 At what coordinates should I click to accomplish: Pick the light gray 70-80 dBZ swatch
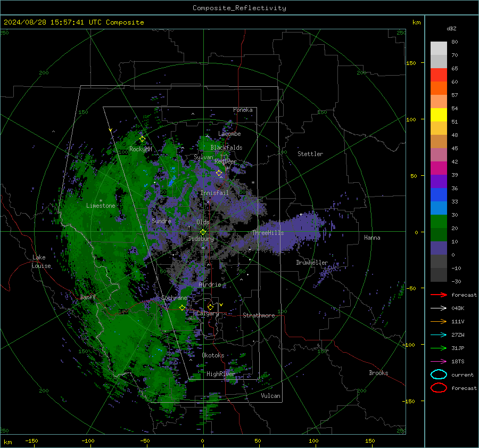(x=439, y=48)
